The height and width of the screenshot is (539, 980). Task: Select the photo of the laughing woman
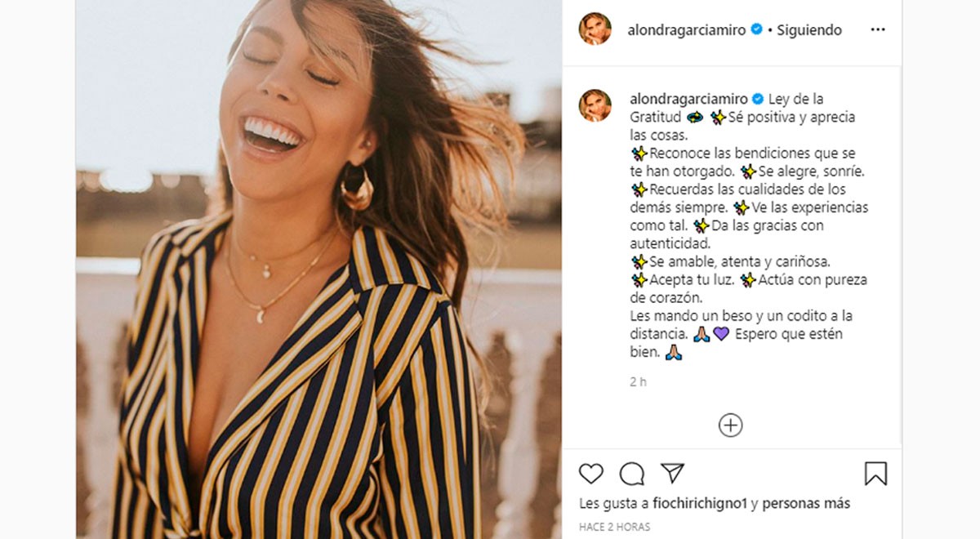[x=318, y=269]
